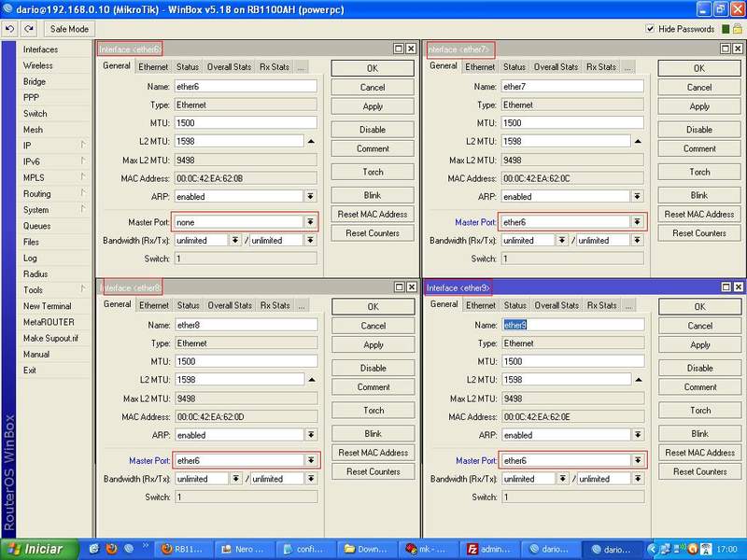
Task: Open Master Port dropdown in ether7 window
Action: click(637, 222)
